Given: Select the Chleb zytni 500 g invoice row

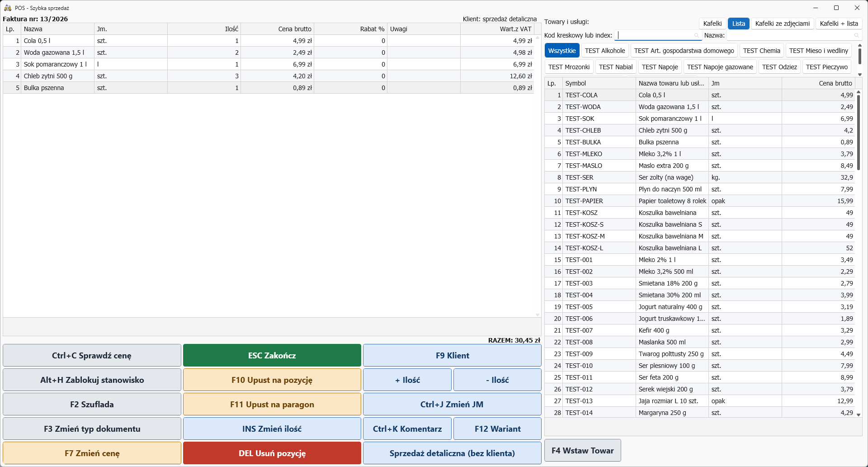Looking at the screenshot, I should click(x=269, y=76).
